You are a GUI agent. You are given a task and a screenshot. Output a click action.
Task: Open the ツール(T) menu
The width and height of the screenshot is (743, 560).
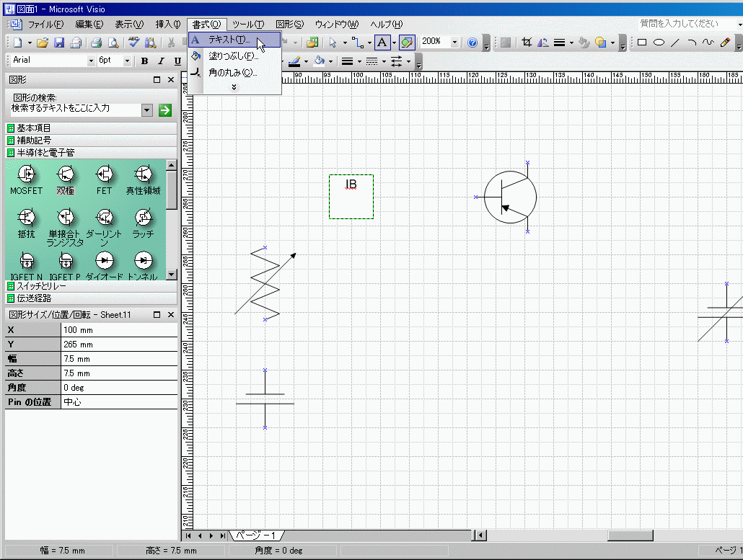pos(247,25)
